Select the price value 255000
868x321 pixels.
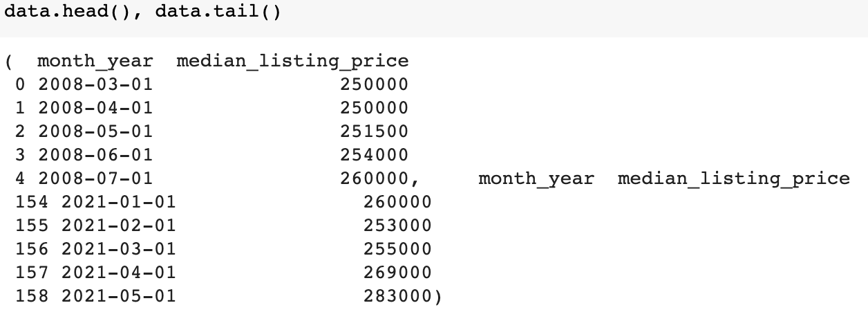point(397,249)
